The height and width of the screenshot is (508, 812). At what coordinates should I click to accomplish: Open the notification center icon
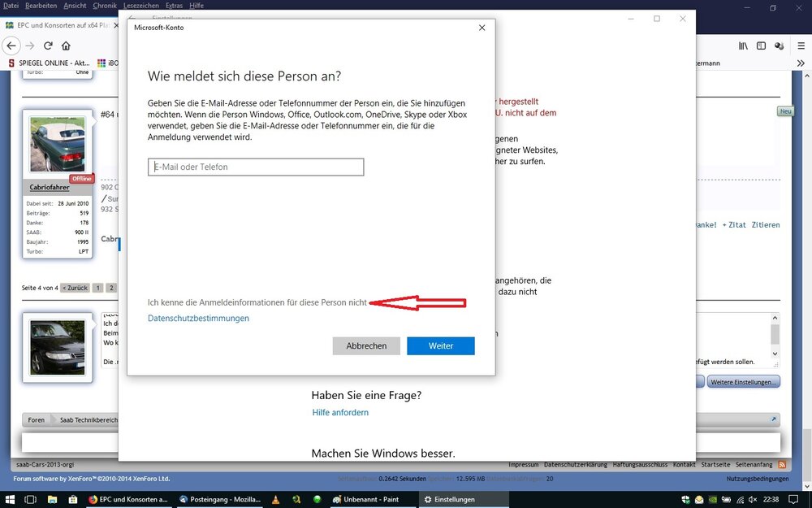tap(794, 500)
